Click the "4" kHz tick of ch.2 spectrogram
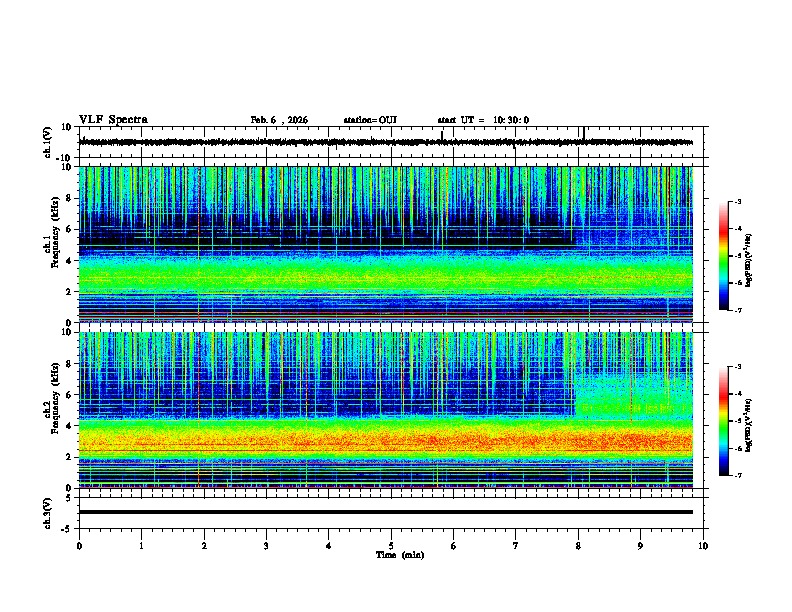792x612 pixels. coord(70,426)
